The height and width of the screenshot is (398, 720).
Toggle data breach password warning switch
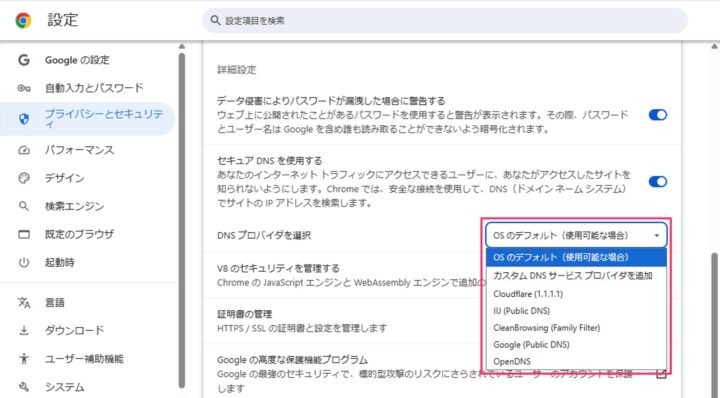click(x=658, y=115)
